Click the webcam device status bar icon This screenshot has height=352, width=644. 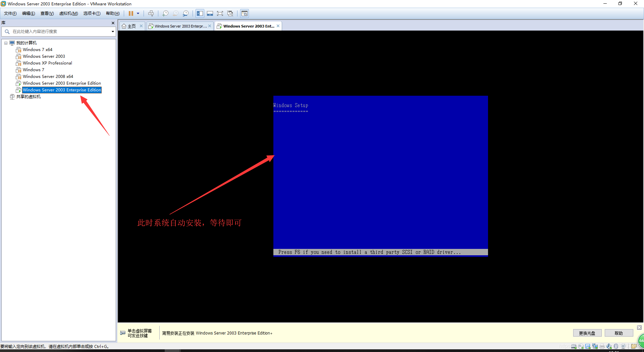tap(623, 346)
